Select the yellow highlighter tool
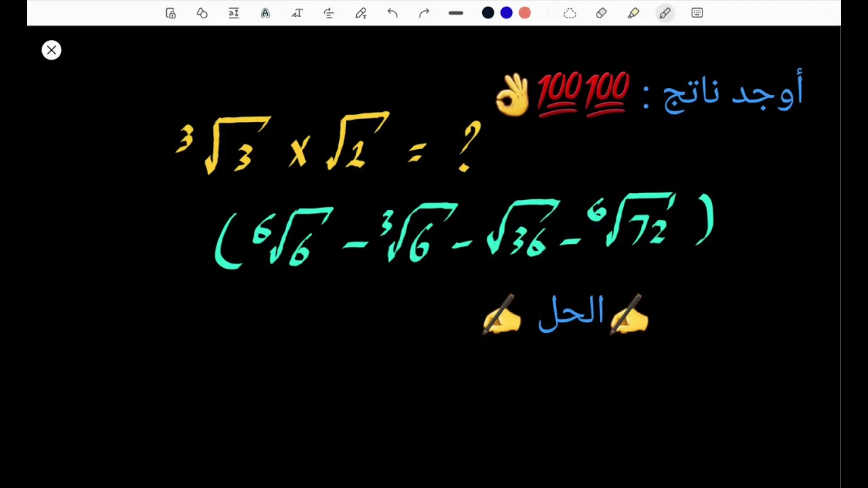The image size is (868, 488). click(633, 13)
